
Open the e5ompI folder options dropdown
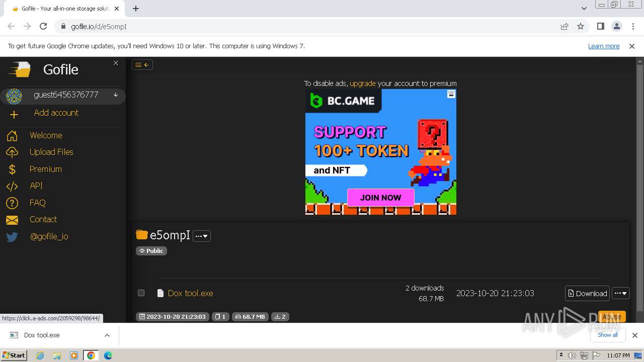202,236
